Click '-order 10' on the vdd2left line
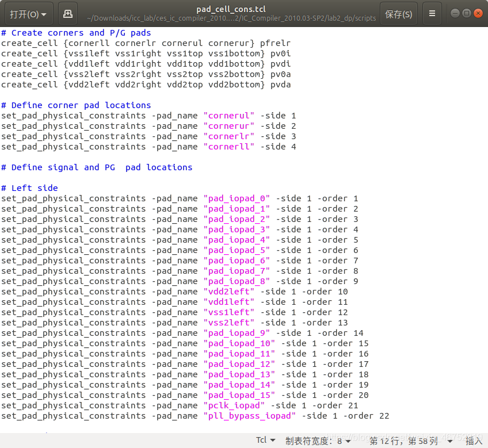This screenshot has width=488, height=448. 325,292
